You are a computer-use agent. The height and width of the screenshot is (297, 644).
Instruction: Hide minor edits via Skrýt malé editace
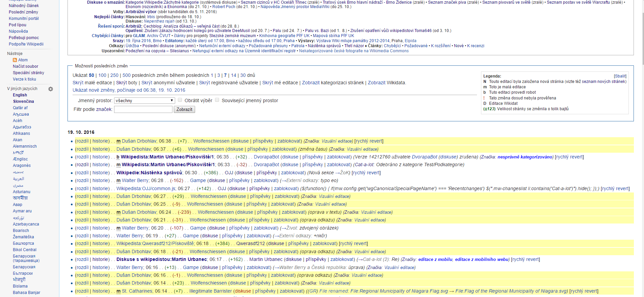(x=78, y=83)
